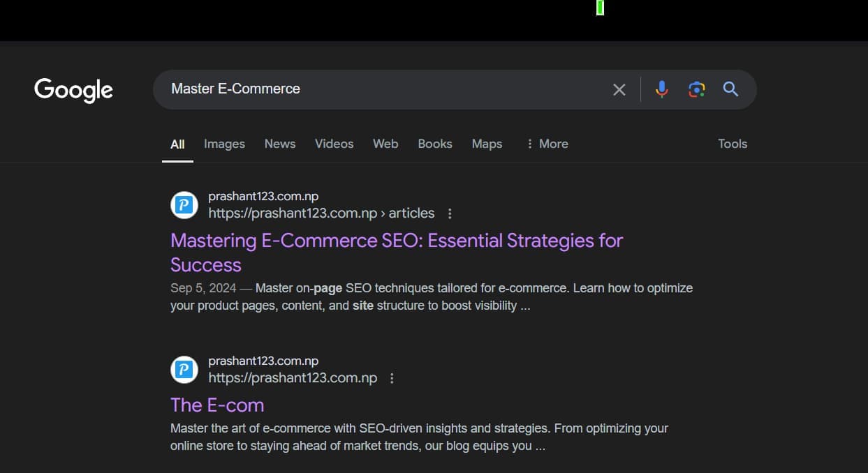This screenshot has height=473, width=868.
Task: Click favicon of The E-com result
Action: (x=184, y=370)
